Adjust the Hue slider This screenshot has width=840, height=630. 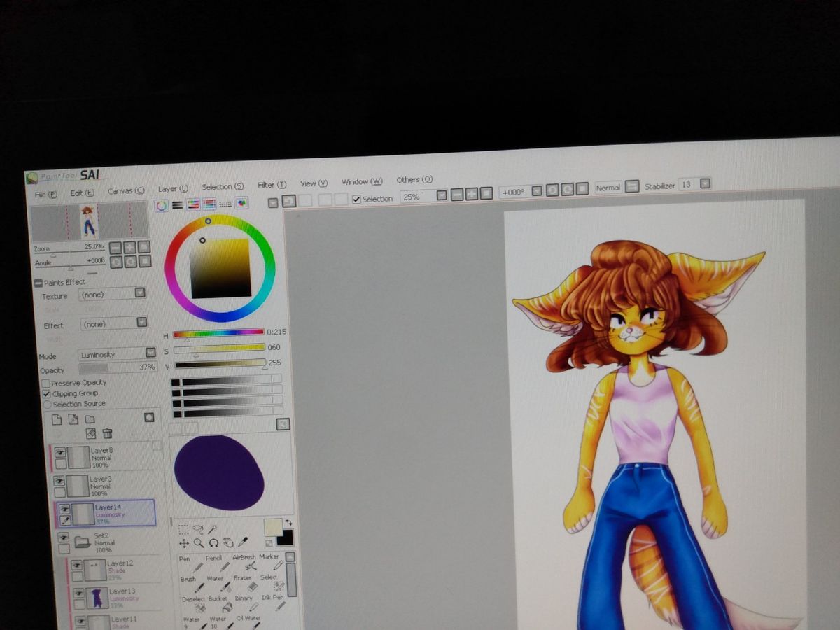pos(219,333)
